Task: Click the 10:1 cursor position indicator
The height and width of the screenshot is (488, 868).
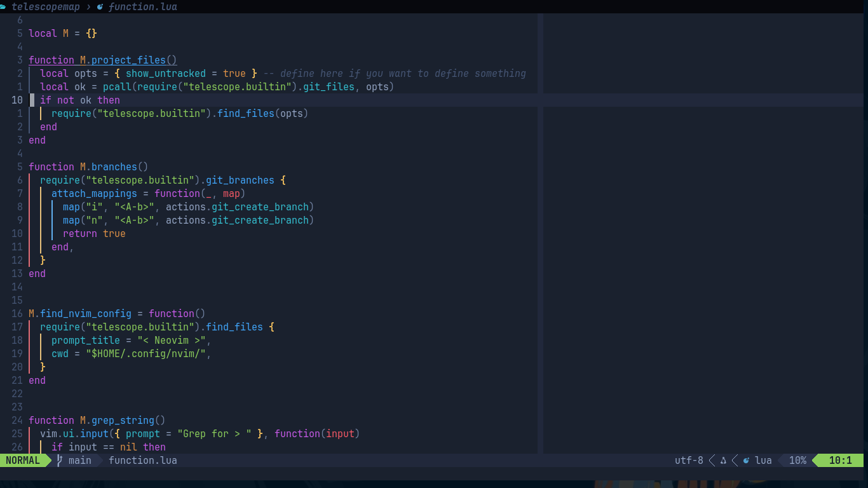Action: point(840,460)
